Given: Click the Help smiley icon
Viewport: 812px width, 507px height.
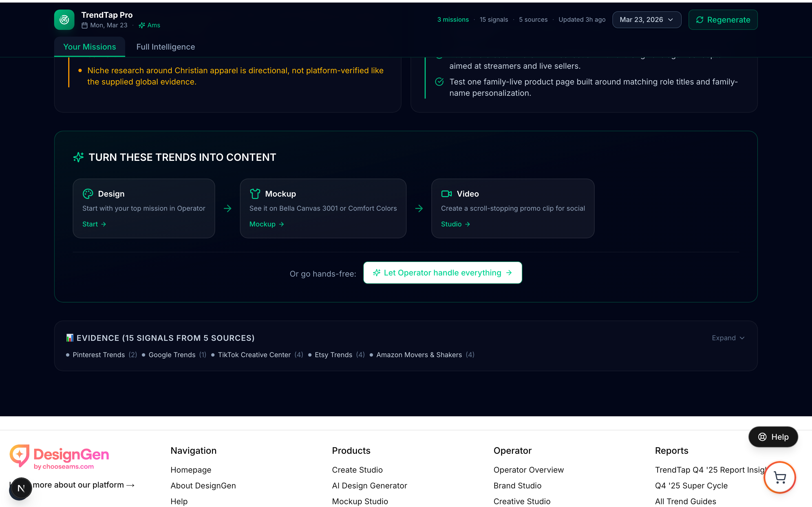Looking at the screenshot, I should (x=762, y=437).
